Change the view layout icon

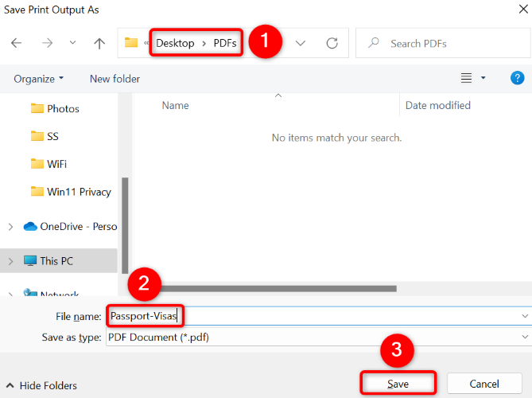coord(466,78)
